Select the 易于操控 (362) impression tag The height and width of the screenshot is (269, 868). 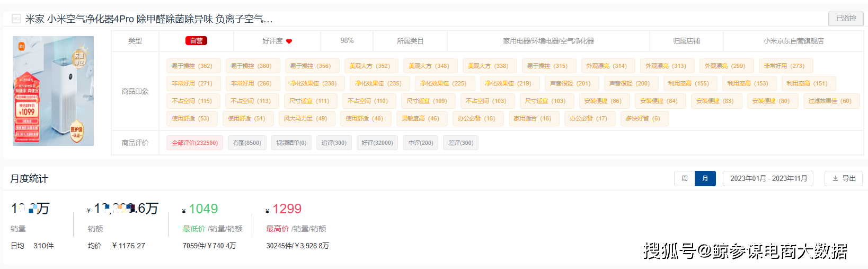[x=192, y=66]
